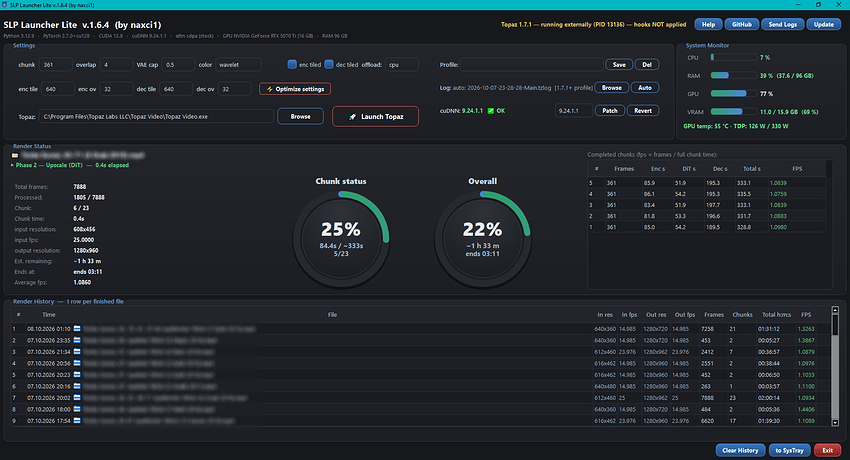Image resolution: width=850 pixels, height=460 pixels.
Task: Click the FPS header in completed chunks table
Action: (x=797, y=169)
